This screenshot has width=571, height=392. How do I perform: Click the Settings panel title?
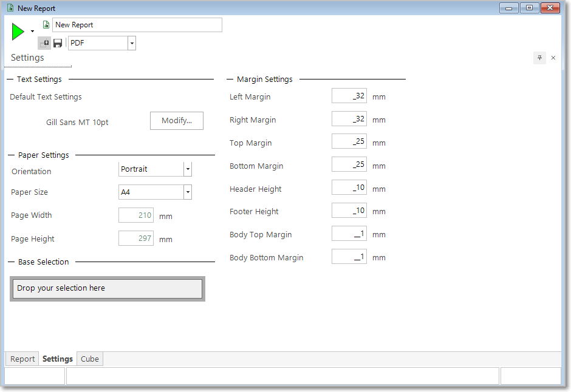pos(27,58)
